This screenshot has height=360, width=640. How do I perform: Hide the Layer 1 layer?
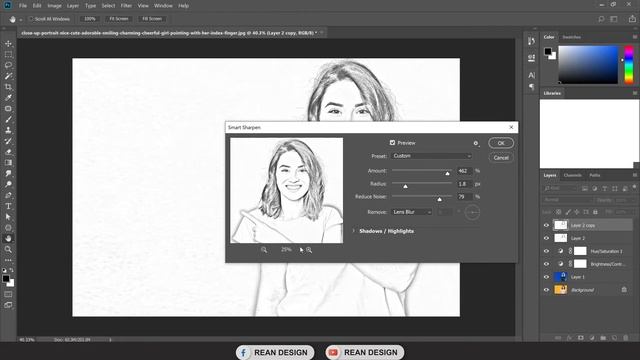click(547, 277)
